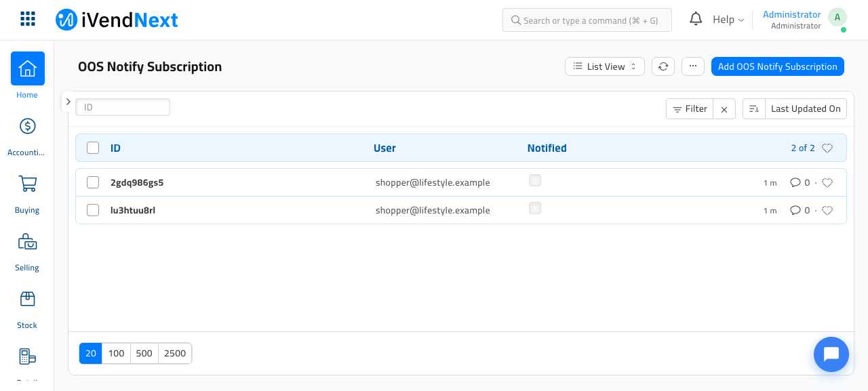The image size is (868, 391).
Task: Open the three-dots more options menu
Action: coord(693,66)
